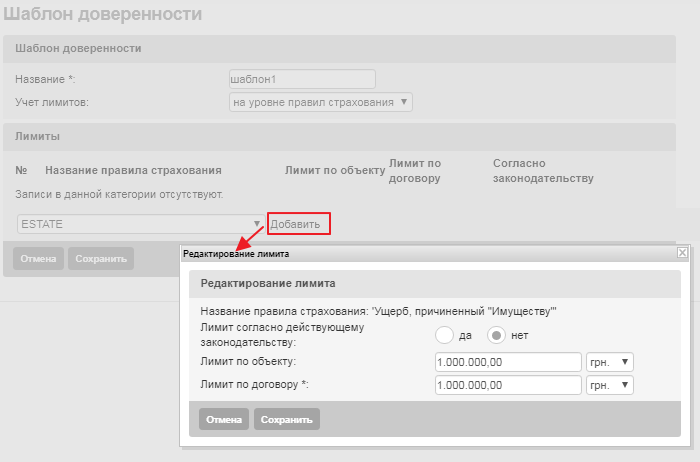Click the 'Согласно законодательству' column header
The image size is (700, 462).
point(543,171)
